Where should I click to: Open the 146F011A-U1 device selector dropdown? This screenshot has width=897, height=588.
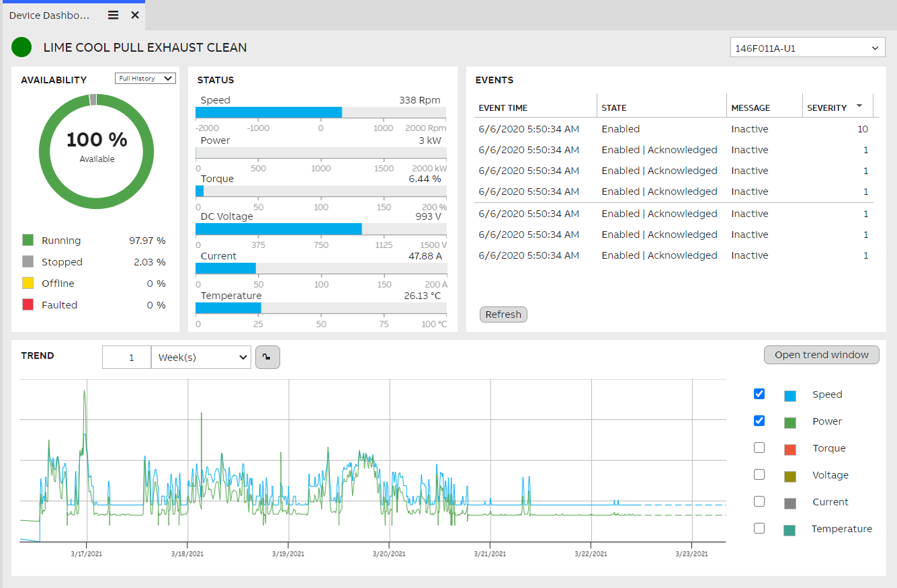point(807,47)
